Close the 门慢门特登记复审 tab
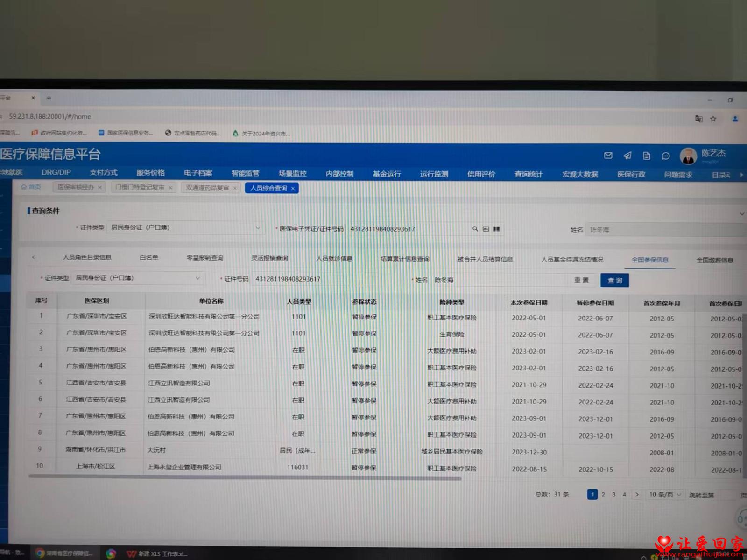 170,188
